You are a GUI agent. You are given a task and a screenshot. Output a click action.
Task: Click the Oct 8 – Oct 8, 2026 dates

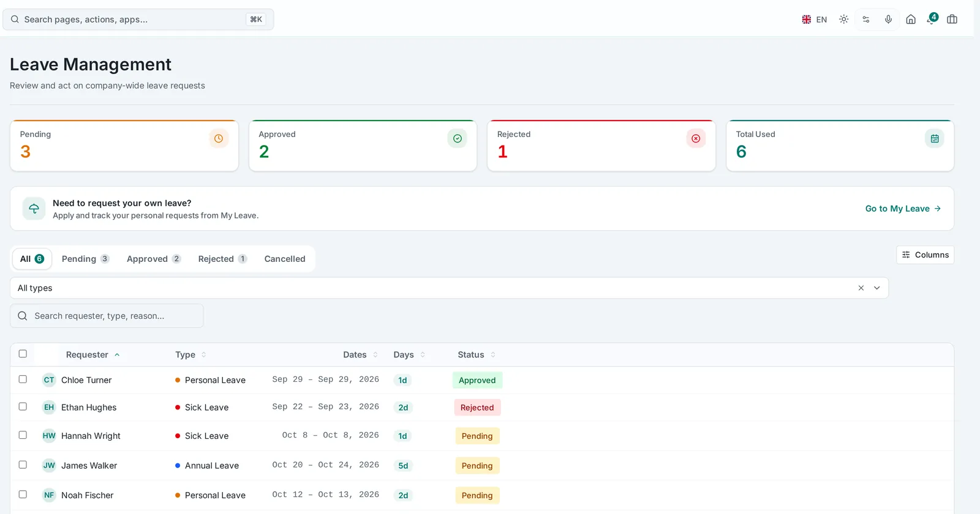pos(331,435)
